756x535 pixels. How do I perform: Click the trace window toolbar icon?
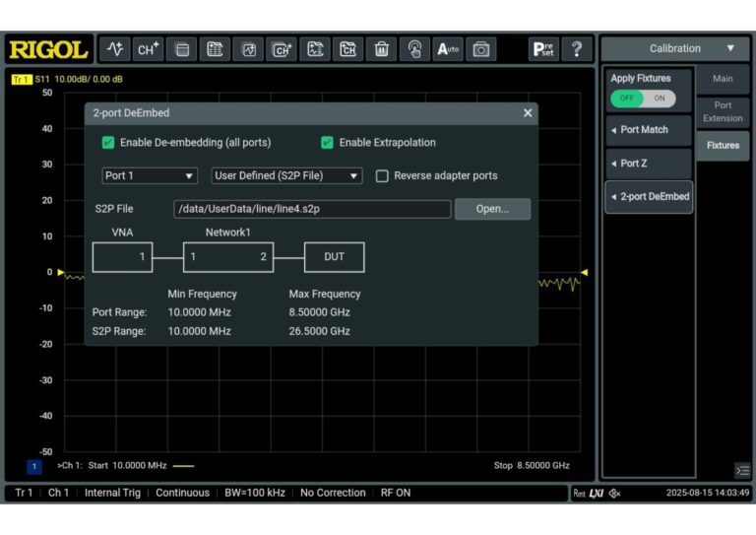point(248,49)
